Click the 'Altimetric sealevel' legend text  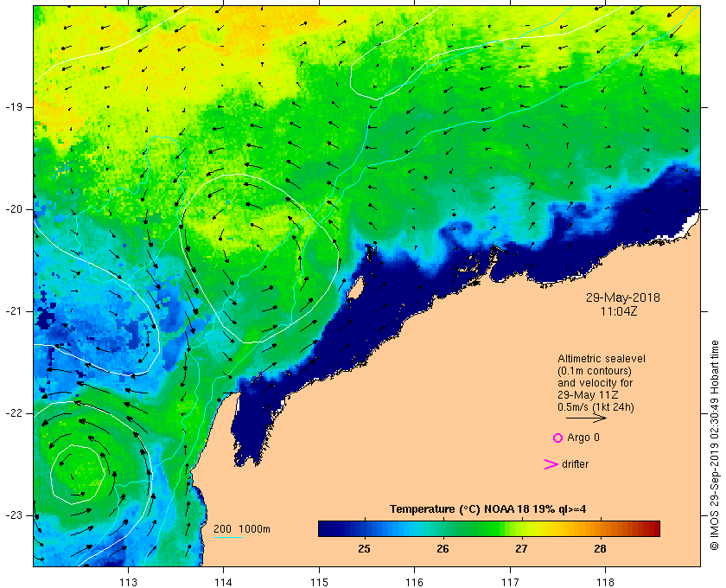click(x=602, y=359)
